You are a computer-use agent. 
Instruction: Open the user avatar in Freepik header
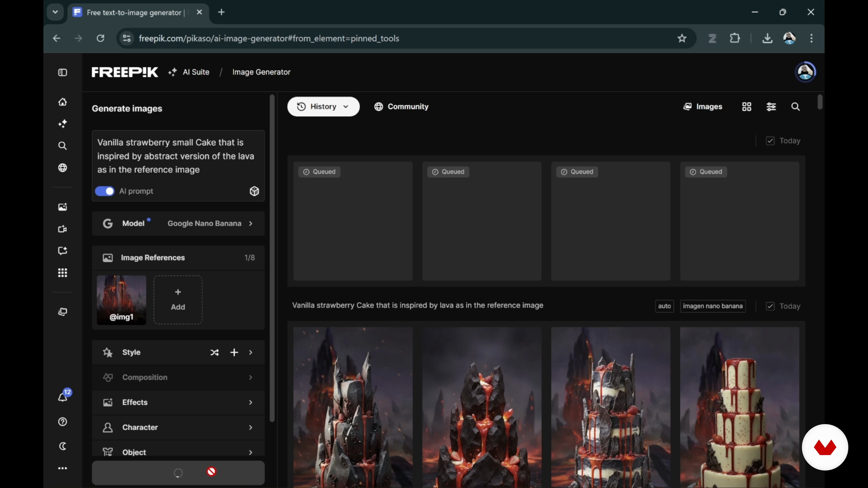tap(805, 72)
